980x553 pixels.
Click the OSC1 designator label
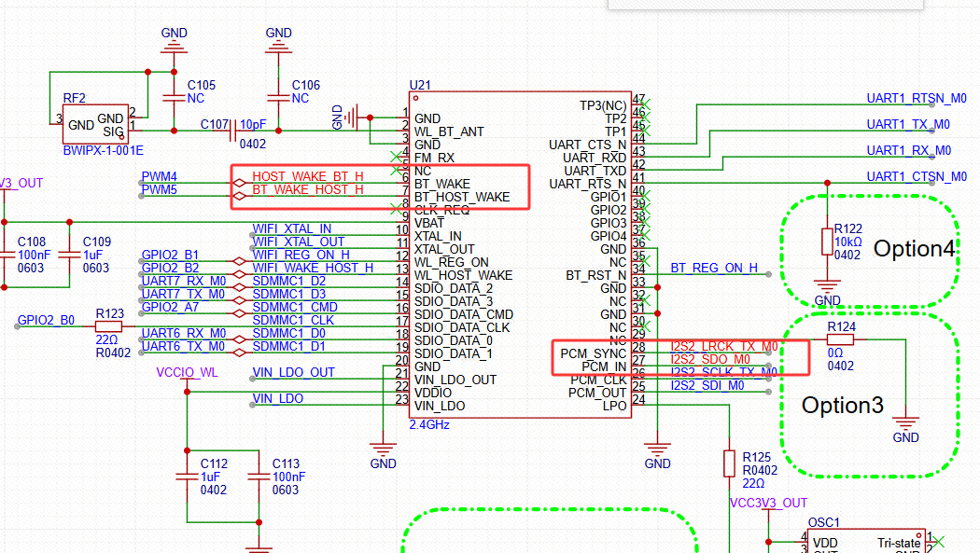click(824, 522)
